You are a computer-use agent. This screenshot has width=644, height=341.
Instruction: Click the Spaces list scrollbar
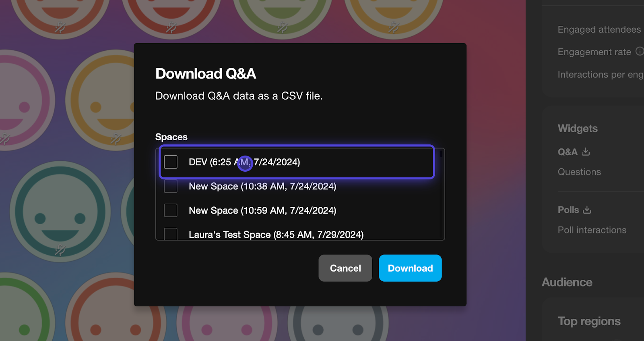point(441,154)
